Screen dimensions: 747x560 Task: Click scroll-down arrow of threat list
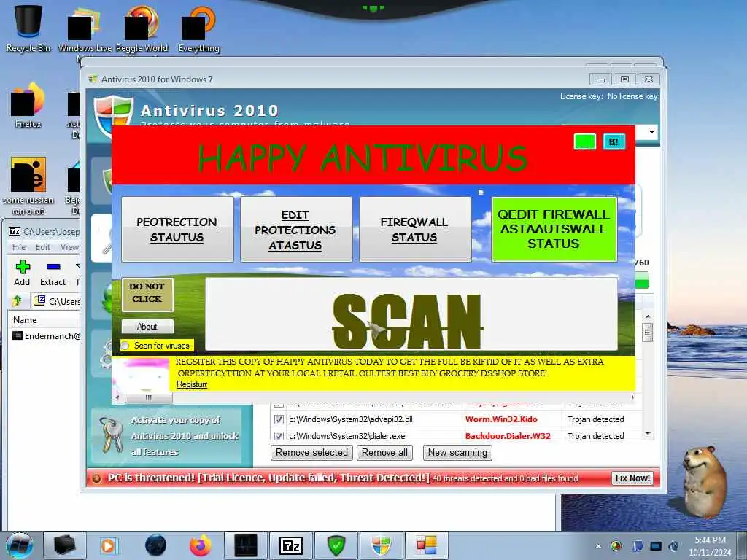(x=648, y=434)
